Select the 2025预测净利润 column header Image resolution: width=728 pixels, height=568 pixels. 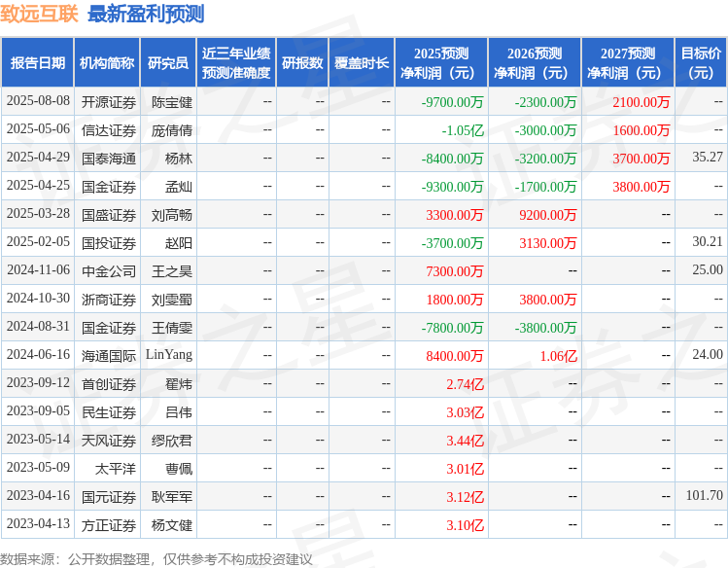pyautogui.click(x=441, y=62)
